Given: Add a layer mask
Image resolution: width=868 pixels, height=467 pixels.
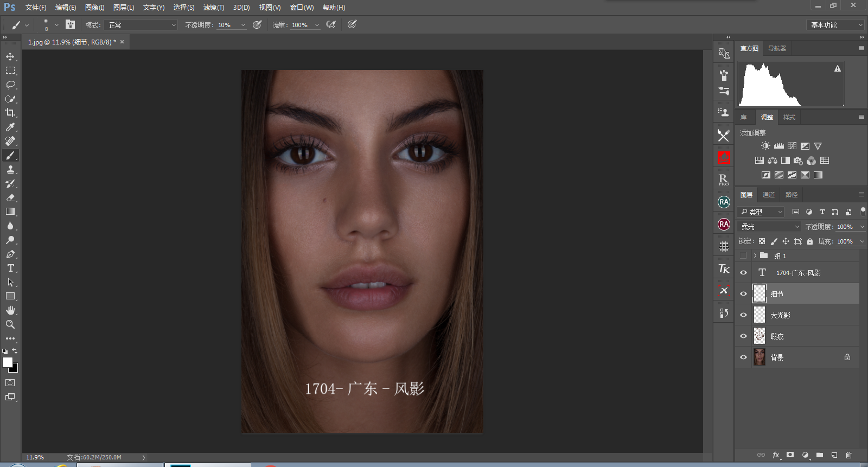Looking at the screenshot, I should (x=790, y=455).
